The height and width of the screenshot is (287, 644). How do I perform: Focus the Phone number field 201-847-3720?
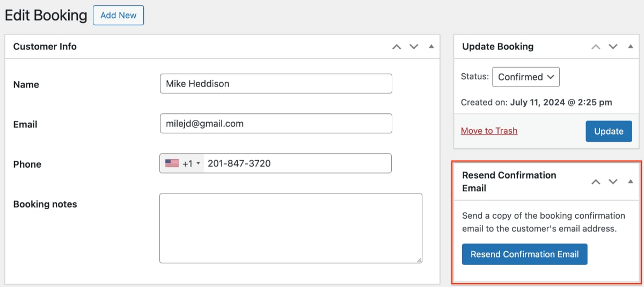tap(297, 163)
